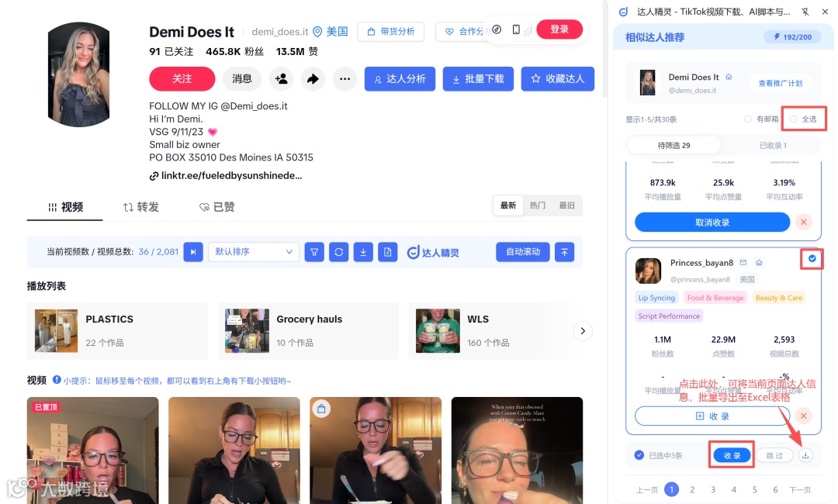The height and width of the screenshot is (504, 838).
Task: Open the 默认排序 sort dropdown
Action: [253, 252]
